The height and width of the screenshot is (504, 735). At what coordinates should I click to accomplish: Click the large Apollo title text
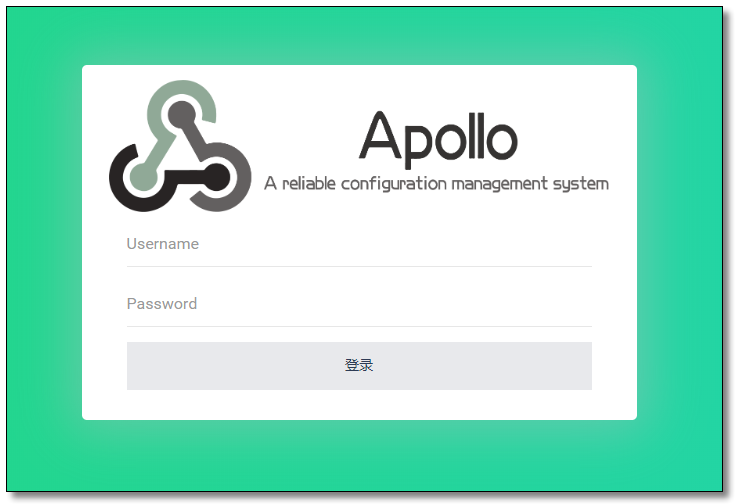(x=438, y=139)
